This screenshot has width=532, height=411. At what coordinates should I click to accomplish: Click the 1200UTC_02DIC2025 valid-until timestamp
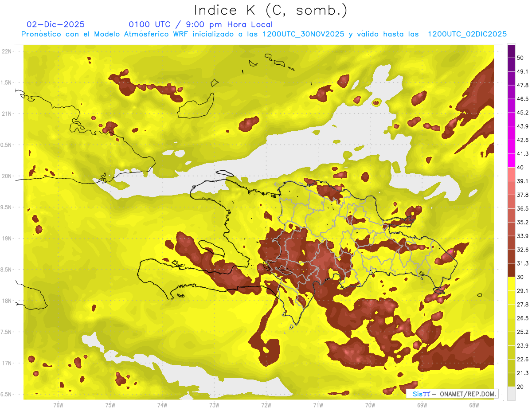(467, 34)
